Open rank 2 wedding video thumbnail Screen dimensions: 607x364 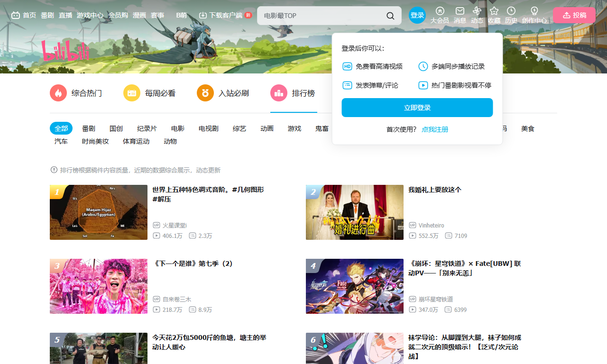[x=355, y=212]
